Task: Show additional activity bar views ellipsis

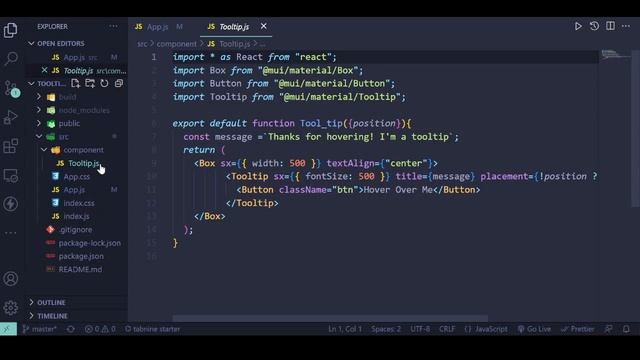Action: click(x=11, y=233)
